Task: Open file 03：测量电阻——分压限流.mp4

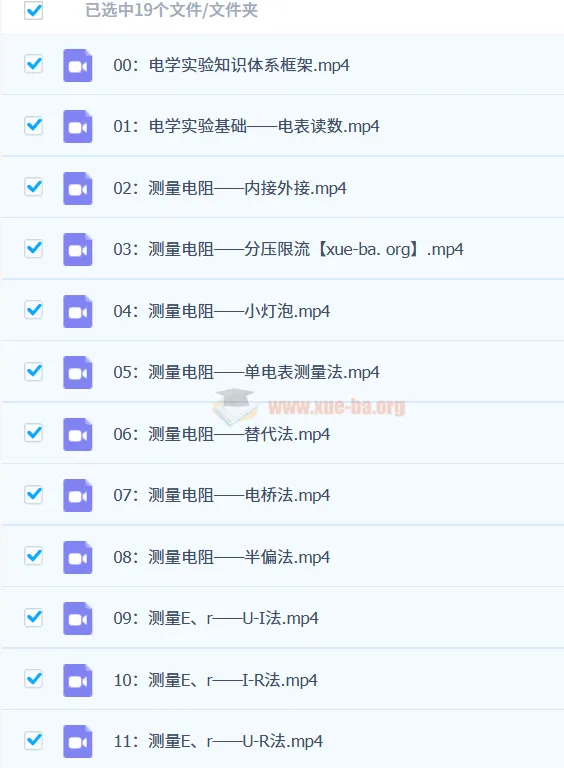Action: pos(288,249)
